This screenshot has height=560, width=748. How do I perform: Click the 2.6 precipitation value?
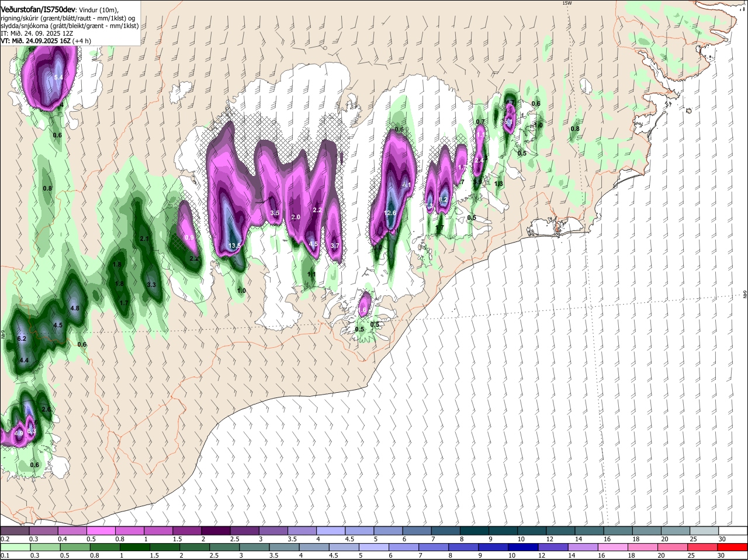[x=46, y=409]
